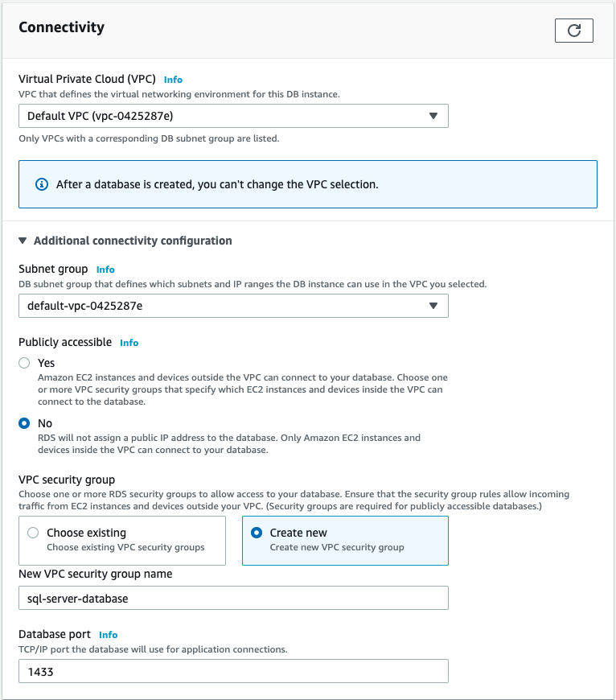Open the subnet group dropdown

(x=233, y=306)
